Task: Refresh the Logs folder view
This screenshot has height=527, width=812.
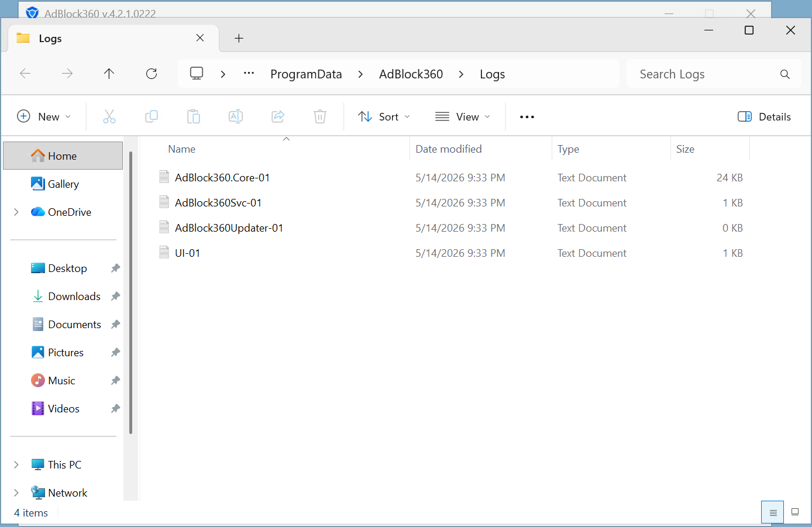Action: pyautogui.click(x=152, y=74)
